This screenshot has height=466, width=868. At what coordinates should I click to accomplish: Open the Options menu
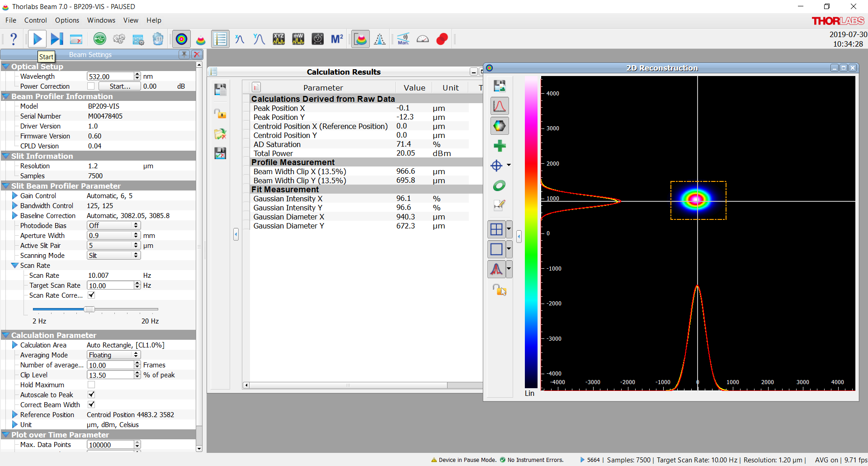(x=67, y=20)
